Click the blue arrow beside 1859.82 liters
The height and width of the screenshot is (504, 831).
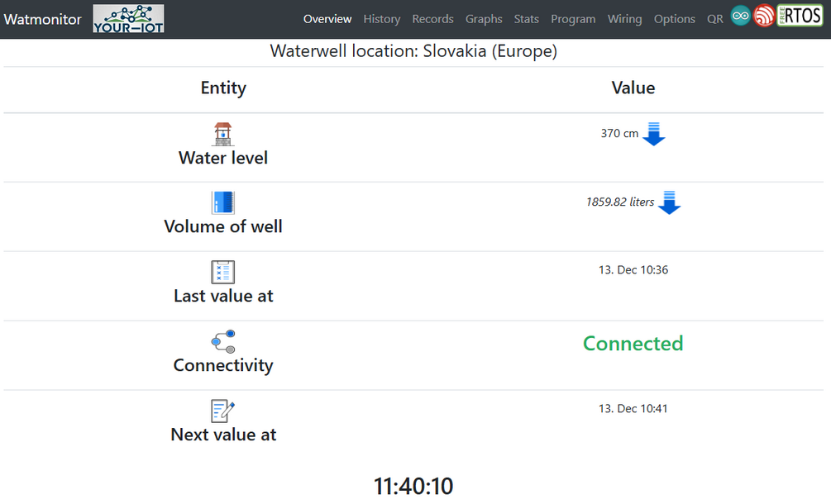pos(669,202)
